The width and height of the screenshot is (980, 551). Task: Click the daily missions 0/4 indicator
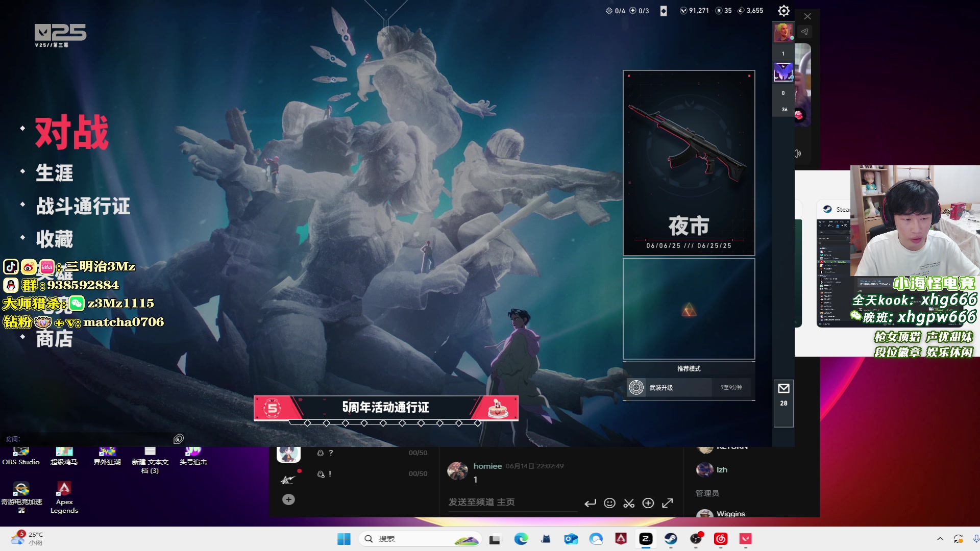click(615, 11)
